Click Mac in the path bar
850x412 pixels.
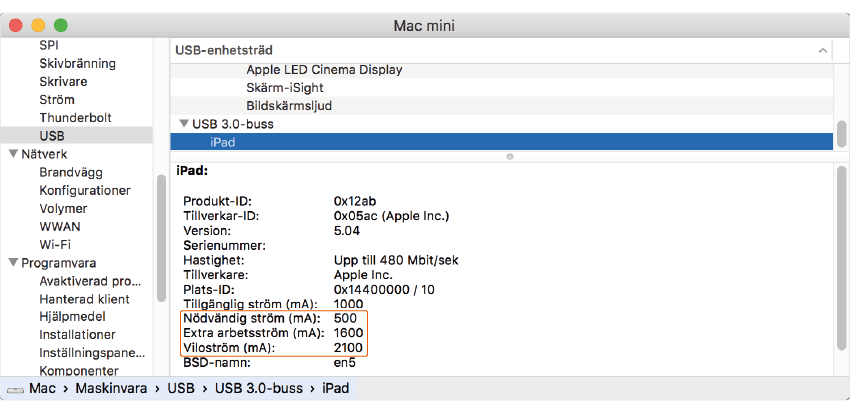coord(42,388)
